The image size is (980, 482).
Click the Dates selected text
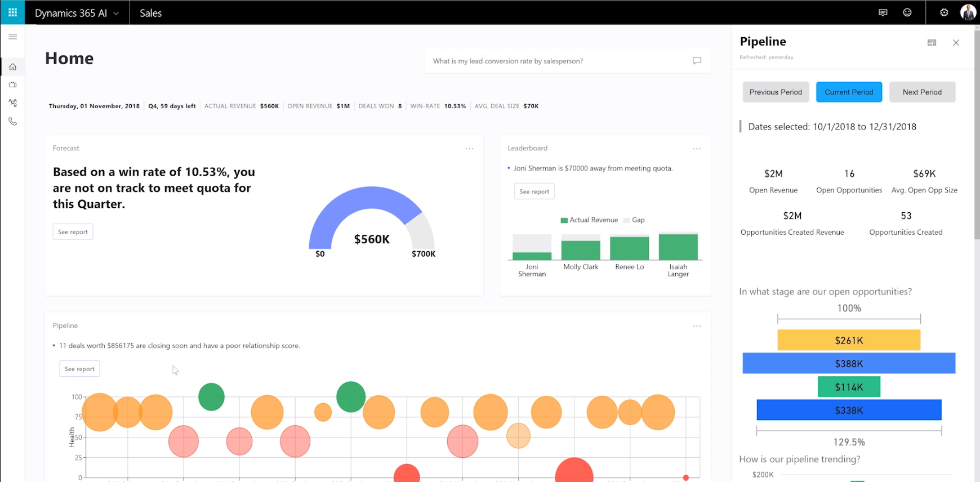point(832,127)
